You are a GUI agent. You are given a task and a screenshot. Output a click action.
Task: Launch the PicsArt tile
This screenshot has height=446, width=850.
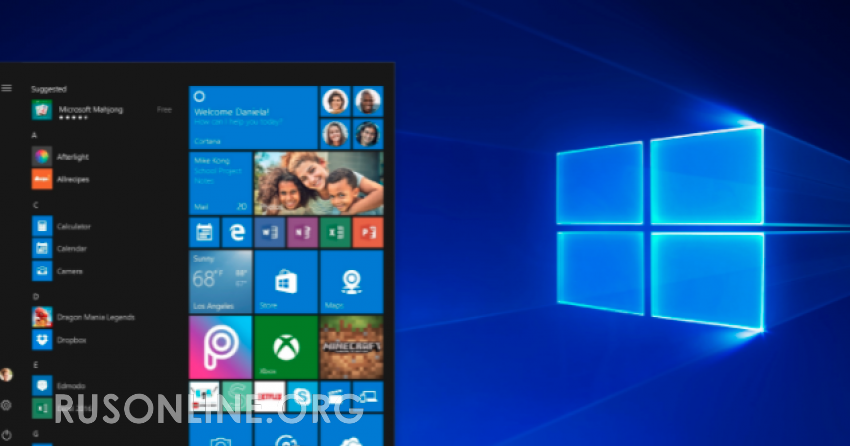[x=220, y=347]
